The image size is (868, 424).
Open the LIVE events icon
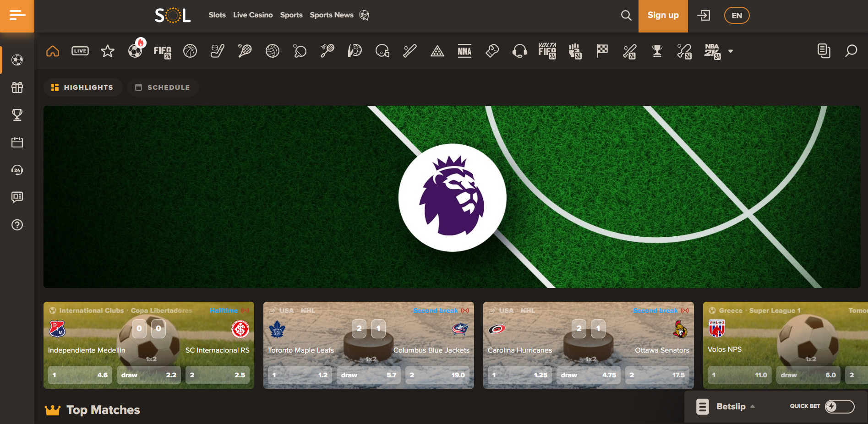click(x=80, y=51)
